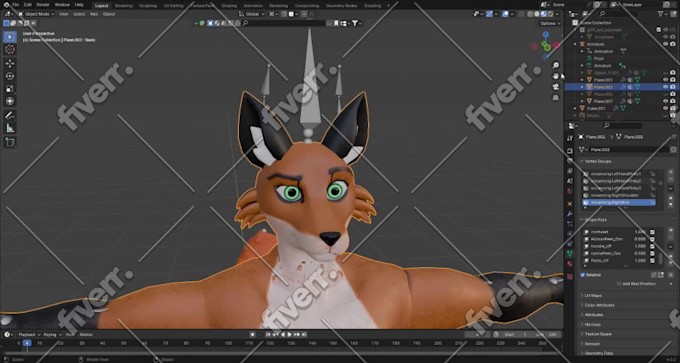
Task: Open the timeline Playback popover
Action: (x=29, y=335)
